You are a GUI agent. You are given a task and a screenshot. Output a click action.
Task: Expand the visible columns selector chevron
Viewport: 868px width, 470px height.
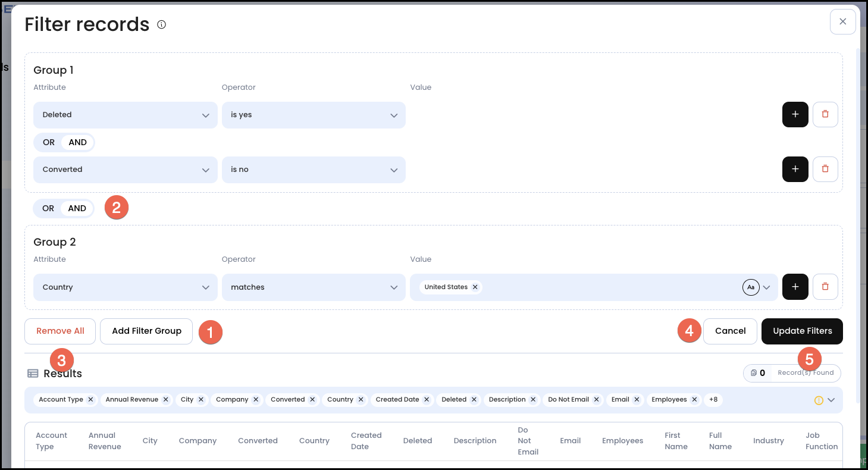coord(832,400)
